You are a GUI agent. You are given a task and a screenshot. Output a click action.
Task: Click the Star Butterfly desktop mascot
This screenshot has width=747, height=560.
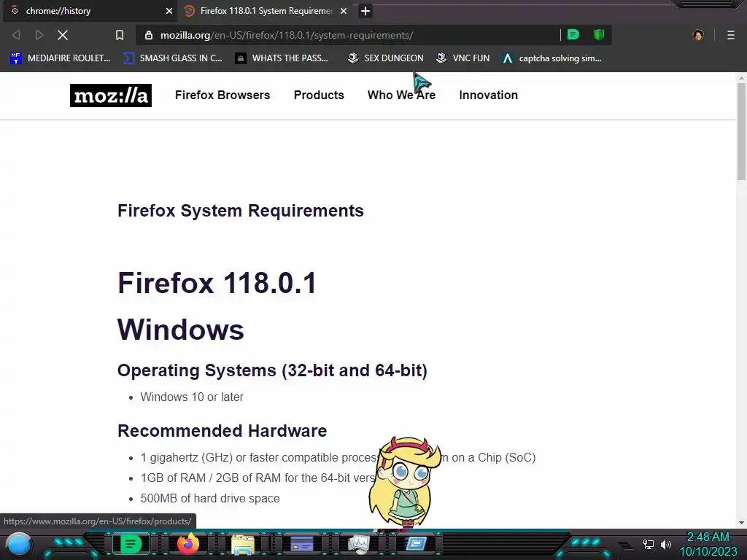(x=406, y=483)
